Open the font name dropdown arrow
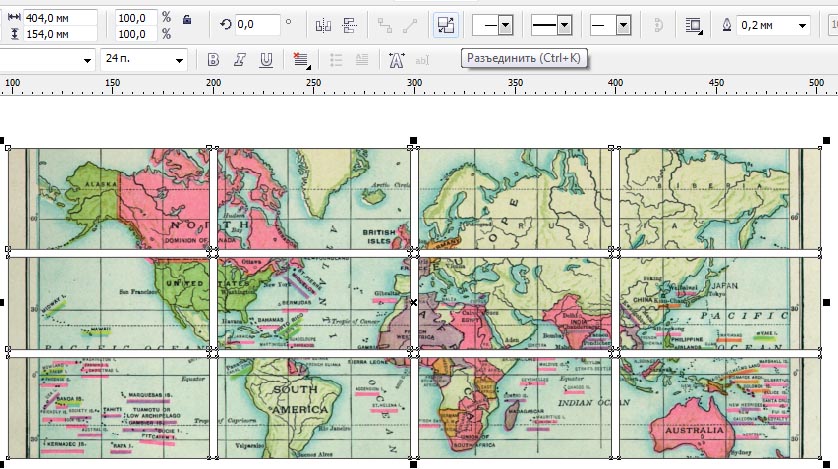 point(87,60)
